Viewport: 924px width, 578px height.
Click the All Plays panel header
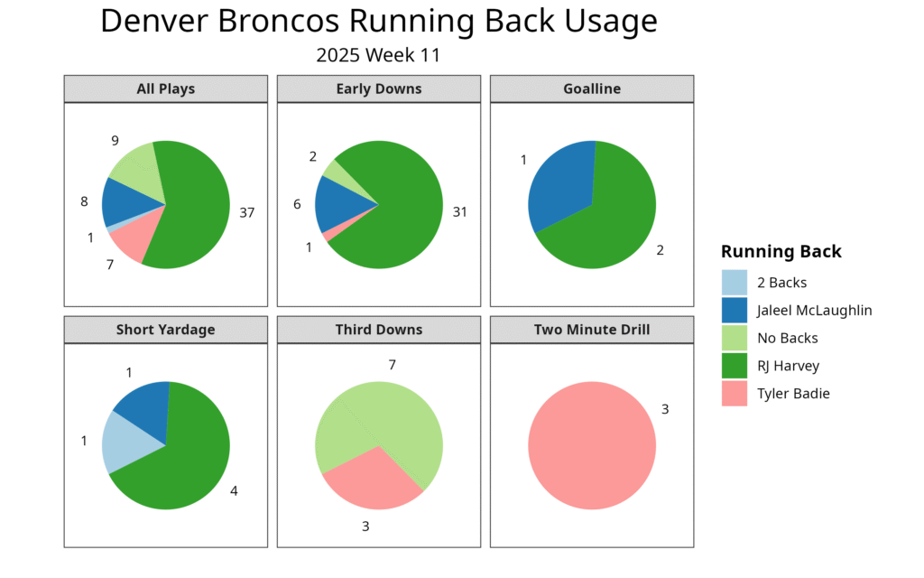(x=165, y=89)
